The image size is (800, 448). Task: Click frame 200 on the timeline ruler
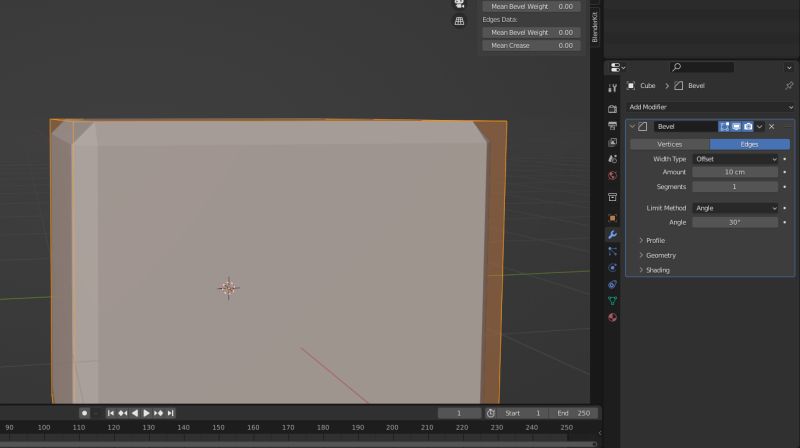[392, 428]
